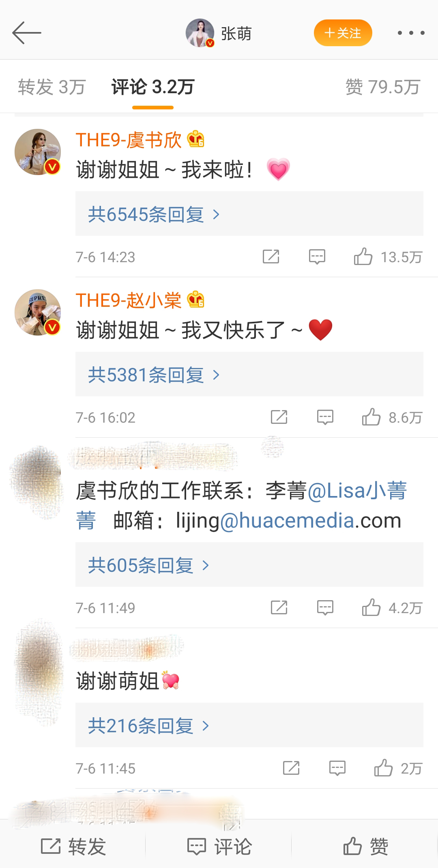Like the comment with 4.2万 likes
The height and width of the screenshot is (868, 438).
[392, 608]
